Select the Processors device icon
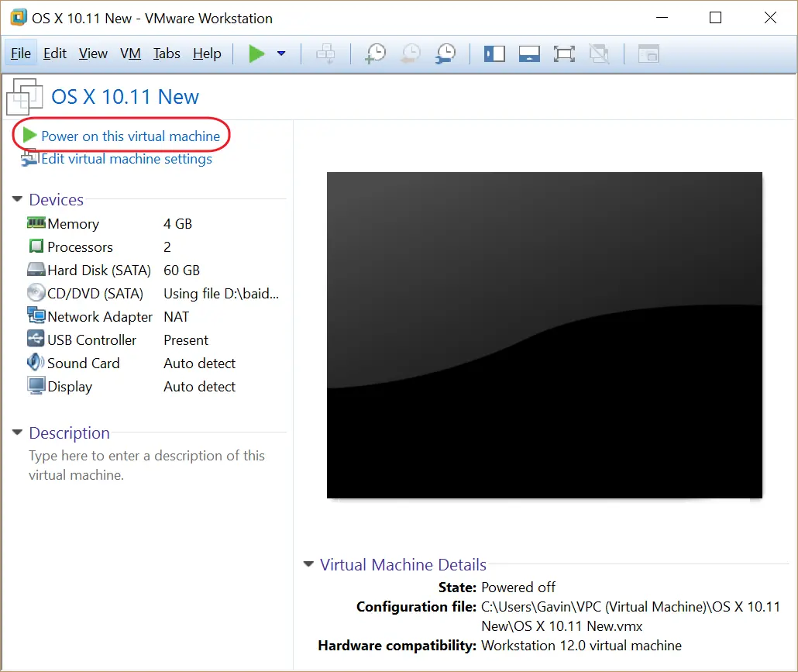Image resolution: width=798 pixels, height=672 pixels. [36, 246]
